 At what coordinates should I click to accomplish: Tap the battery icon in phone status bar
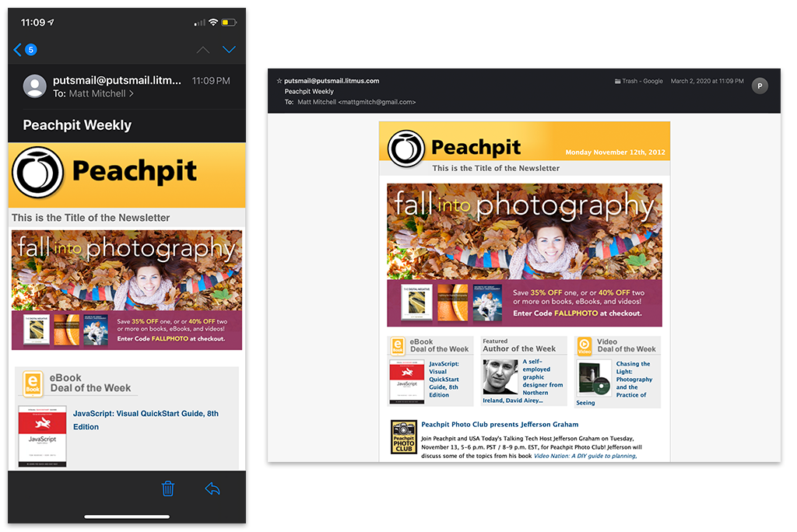coord(229,23)
